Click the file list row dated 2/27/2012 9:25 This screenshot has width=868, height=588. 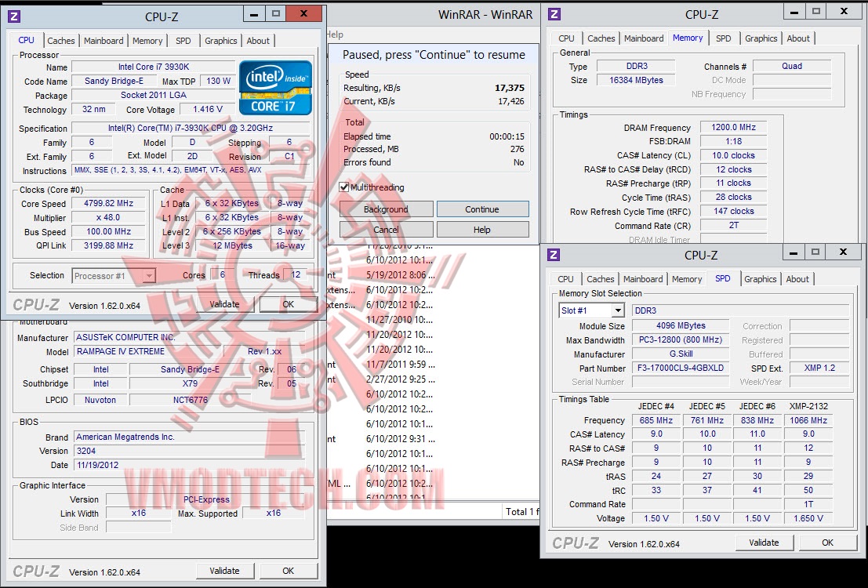click(x=400, y=379)
